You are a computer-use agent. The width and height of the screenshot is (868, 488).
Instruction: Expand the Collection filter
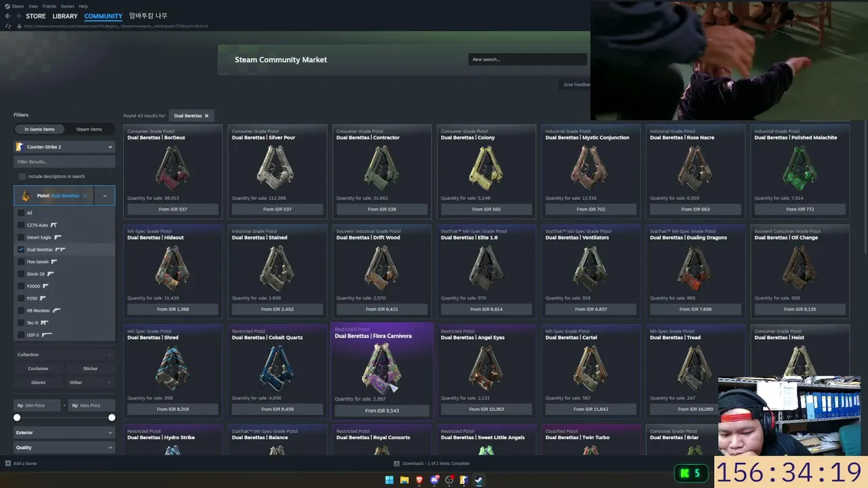(64, 354)
